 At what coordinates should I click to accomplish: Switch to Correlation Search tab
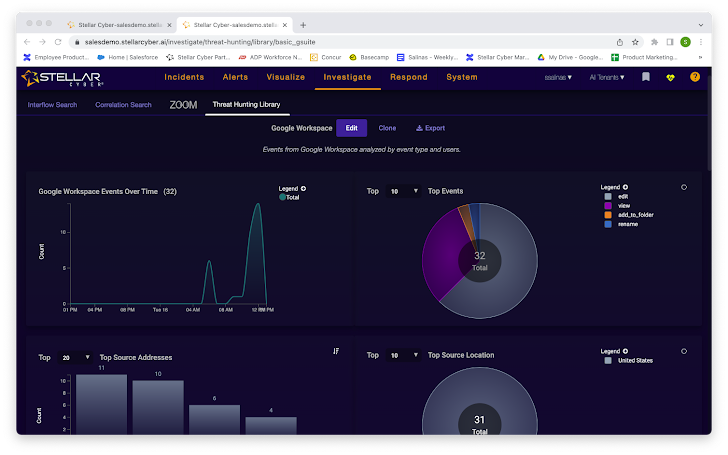pyautogui.click(x=124, y=105)
